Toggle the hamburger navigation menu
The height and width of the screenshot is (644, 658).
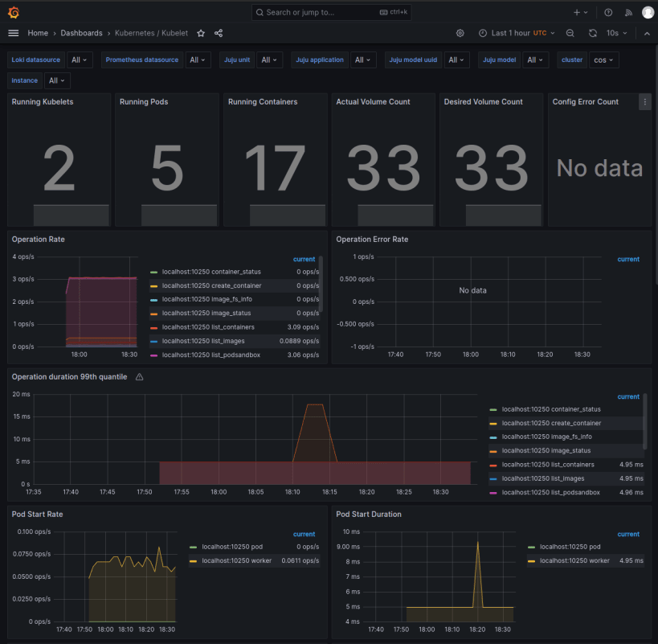click(14, 33)
